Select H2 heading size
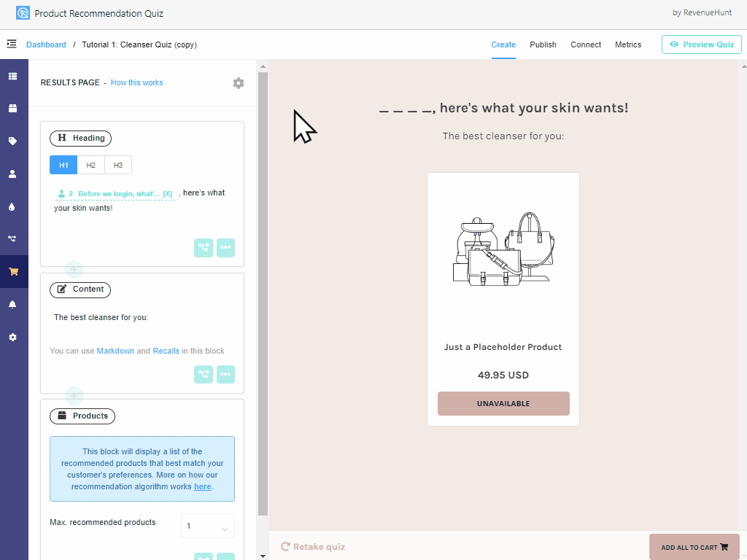The height and width of the screenshot is (560, 747). [90, 166]
